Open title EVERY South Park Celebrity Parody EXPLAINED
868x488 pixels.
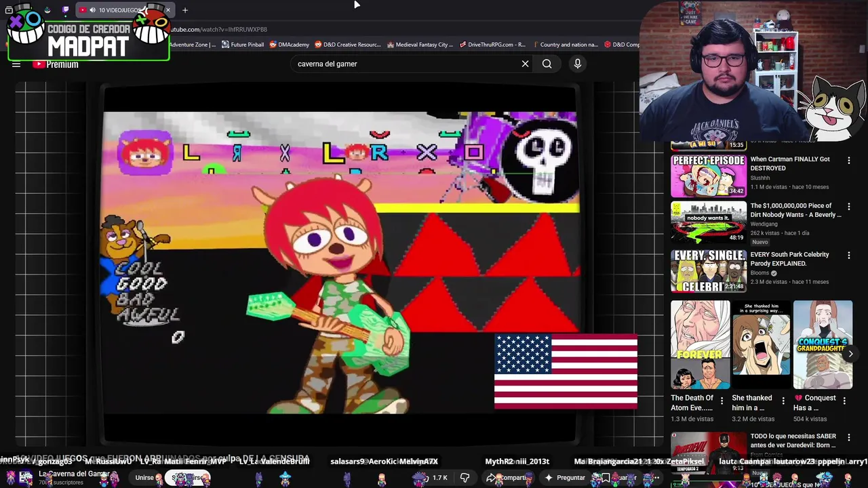789,259
